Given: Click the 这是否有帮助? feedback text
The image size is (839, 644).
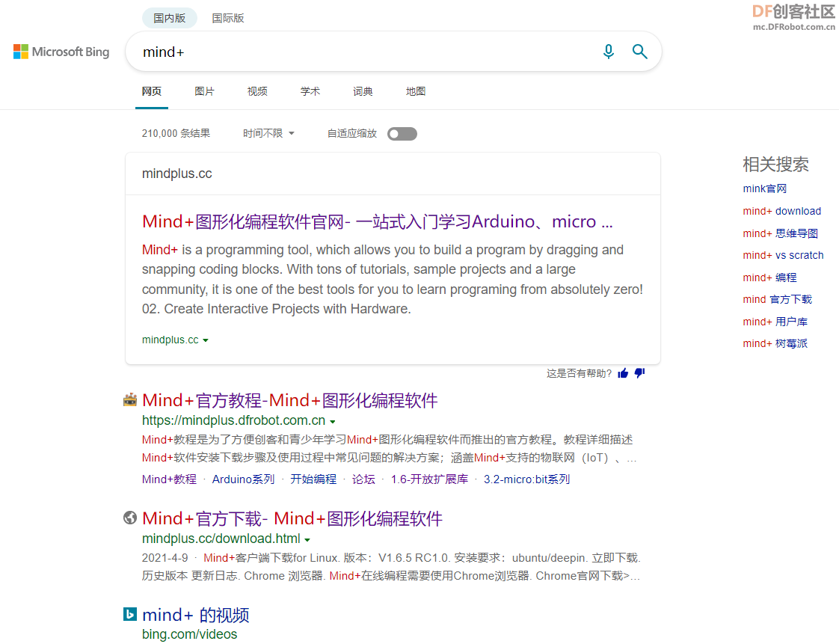Looking at the screenshot, I should (x=579, y=373).
